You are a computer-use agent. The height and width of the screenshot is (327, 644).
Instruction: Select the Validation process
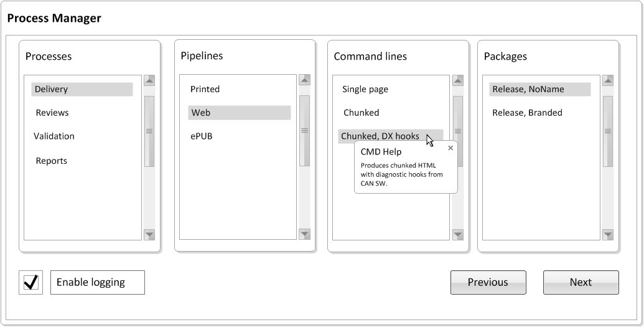[54, 136]
